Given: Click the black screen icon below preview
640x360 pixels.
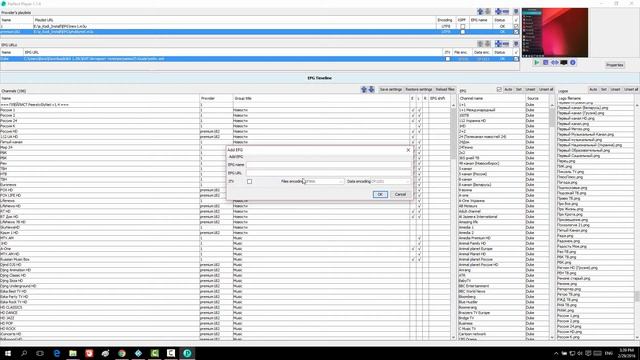Looking at the screenshot, I should tap(564, 62).
